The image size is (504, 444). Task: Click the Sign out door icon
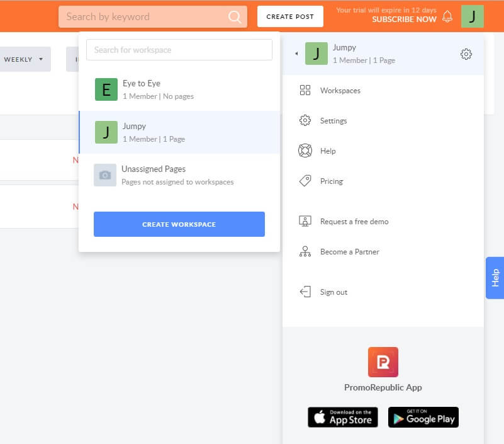pos(305,292)
